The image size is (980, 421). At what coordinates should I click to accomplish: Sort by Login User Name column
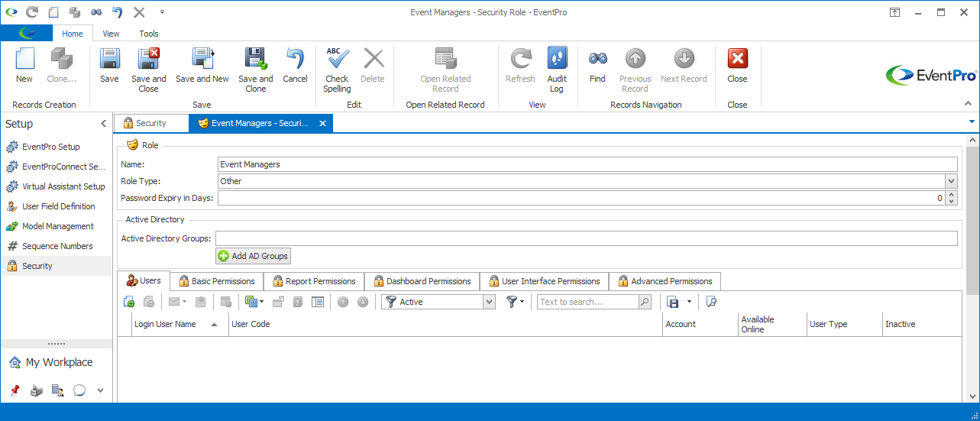click(x=180, y=324)
